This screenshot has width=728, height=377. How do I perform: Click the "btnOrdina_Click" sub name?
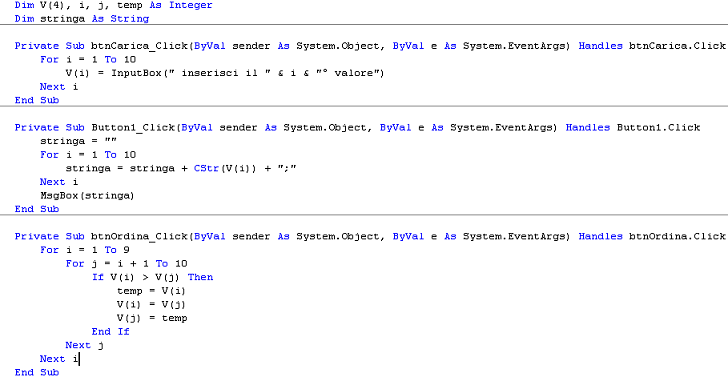140,236
